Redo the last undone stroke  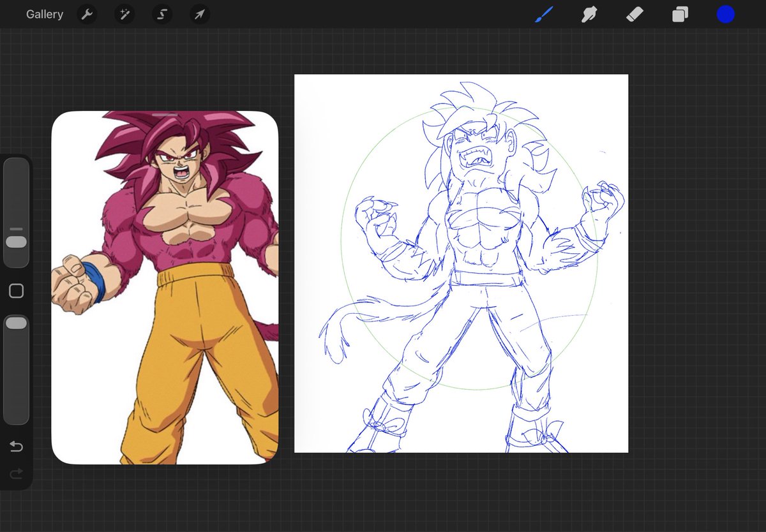point(16,473)
